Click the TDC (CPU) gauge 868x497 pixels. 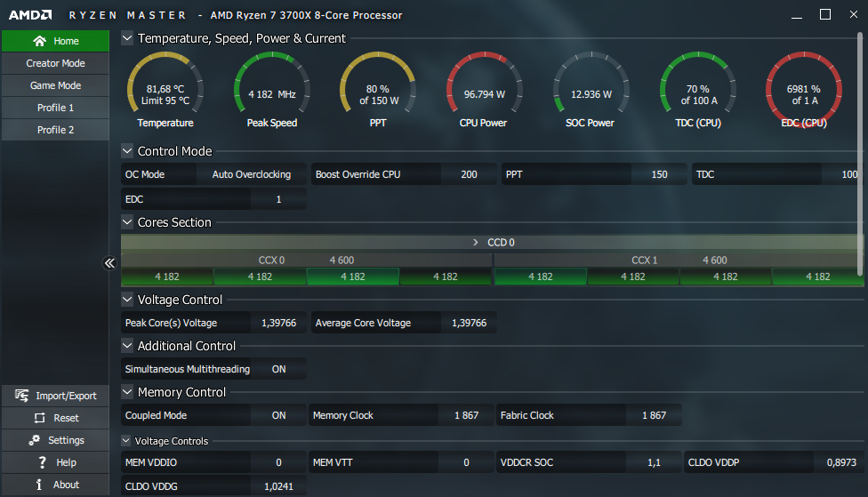pyautogui.click(x=698, y=83)
